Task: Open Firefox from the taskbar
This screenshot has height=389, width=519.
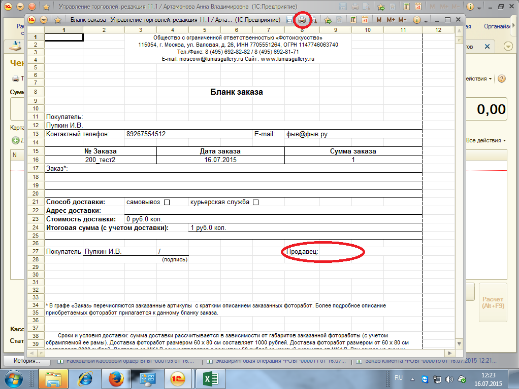Action: pyautogui.click(x=116, y=379)
